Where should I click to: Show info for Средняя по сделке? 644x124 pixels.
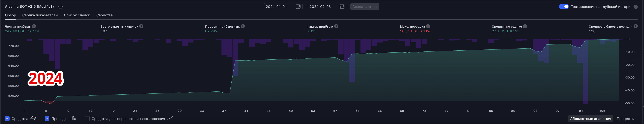tap(525, 26)
